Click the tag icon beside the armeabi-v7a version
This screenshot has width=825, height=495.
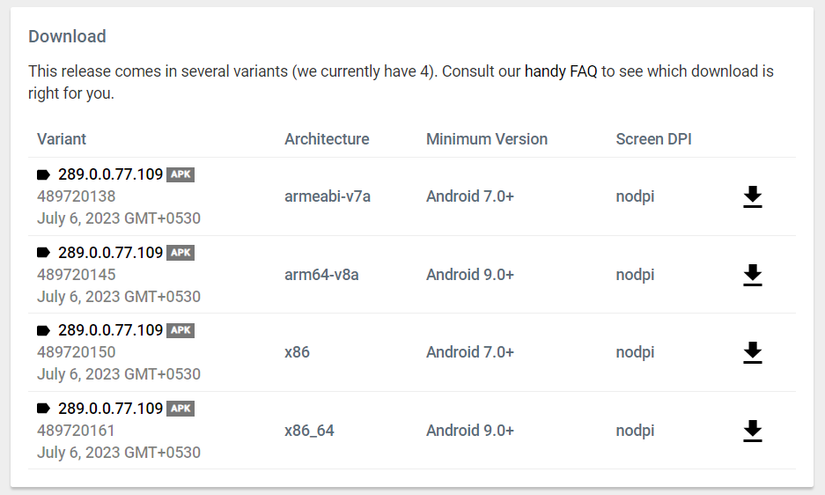[44, 174]
